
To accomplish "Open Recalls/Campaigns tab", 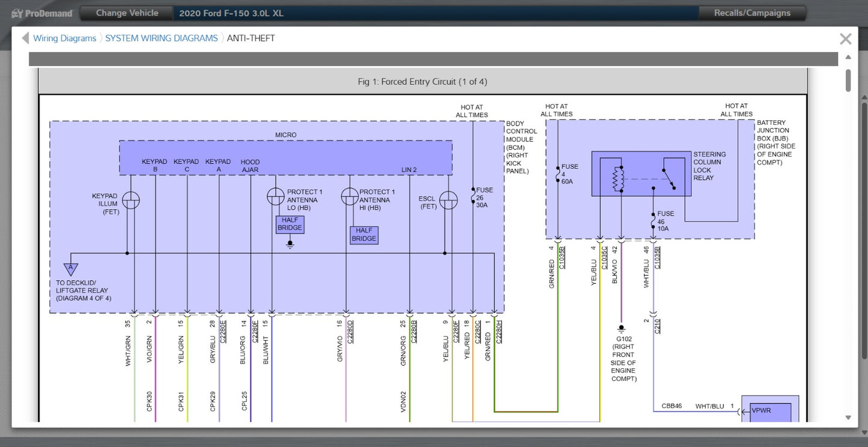I will pyautogui.click(x=752, y=13).
